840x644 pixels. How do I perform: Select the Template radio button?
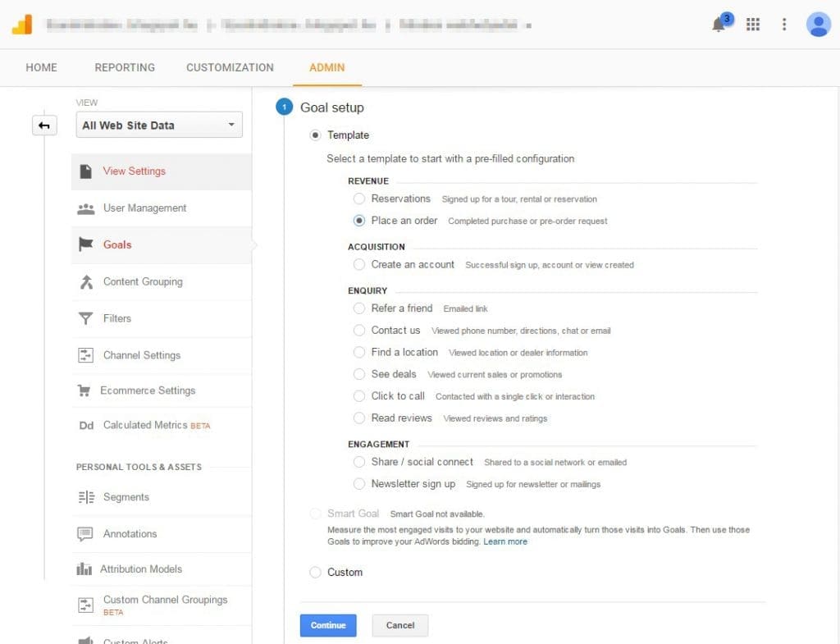(x=315, y=135)
